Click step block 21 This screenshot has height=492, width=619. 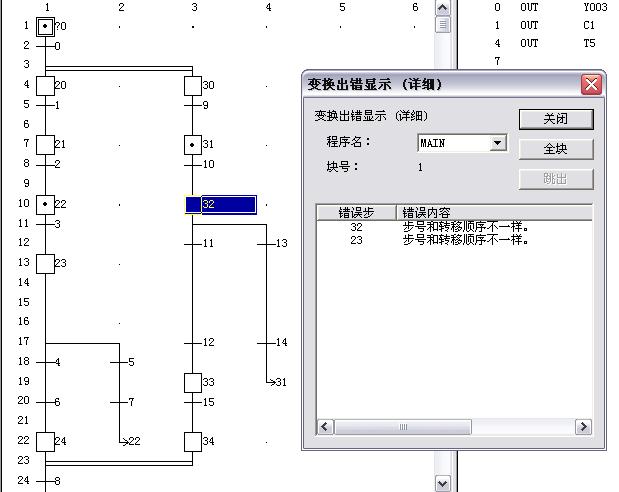(45, 145)
